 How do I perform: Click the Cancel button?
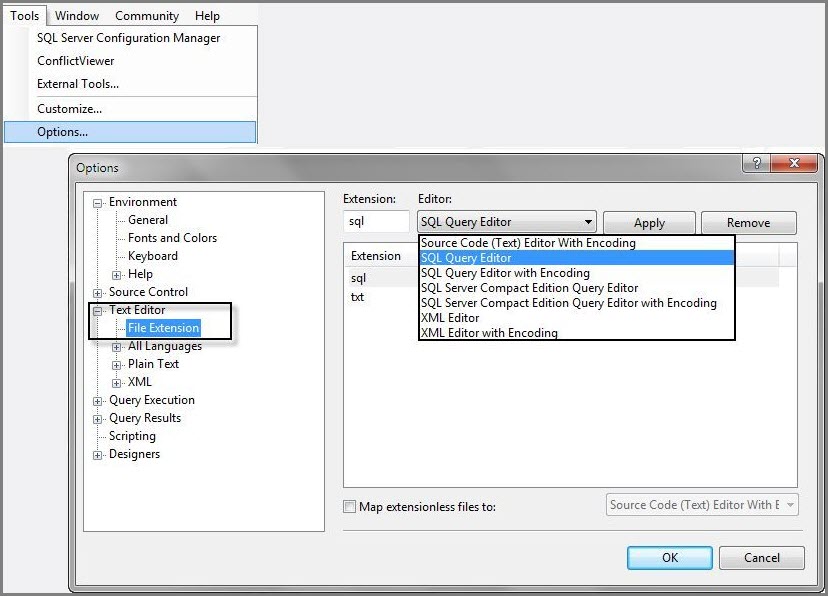[761, 558]
